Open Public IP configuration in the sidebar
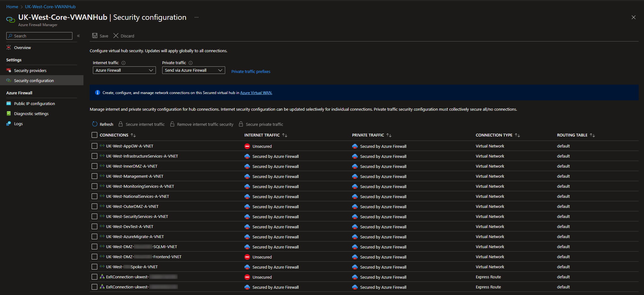 click(x=34, y=103)
